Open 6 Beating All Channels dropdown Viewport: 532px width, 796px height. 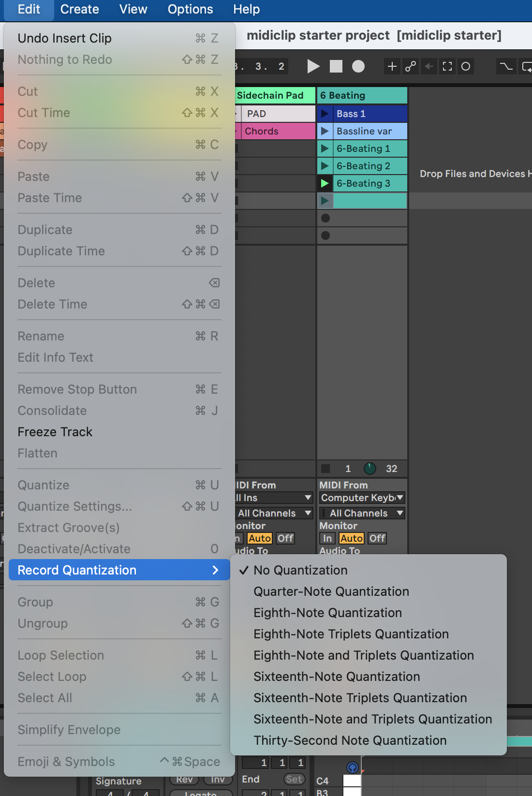[x=362, y=513]
